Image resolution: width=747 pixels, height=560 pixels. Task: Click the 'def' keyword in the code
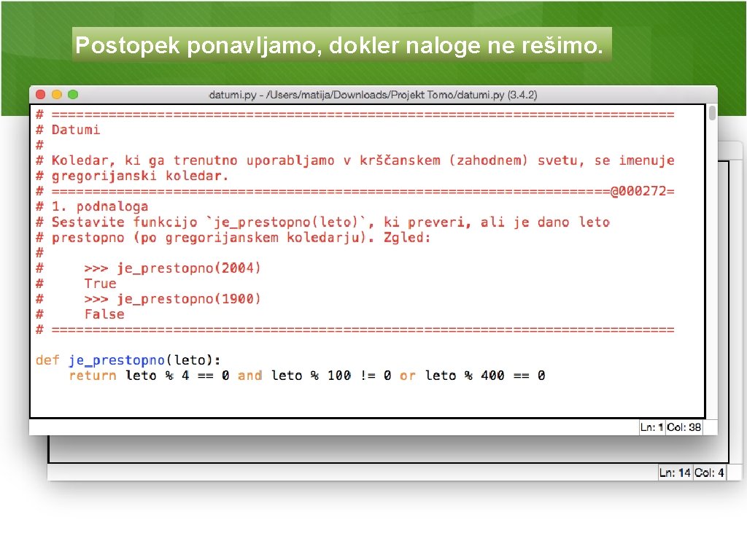coord(47,360)
